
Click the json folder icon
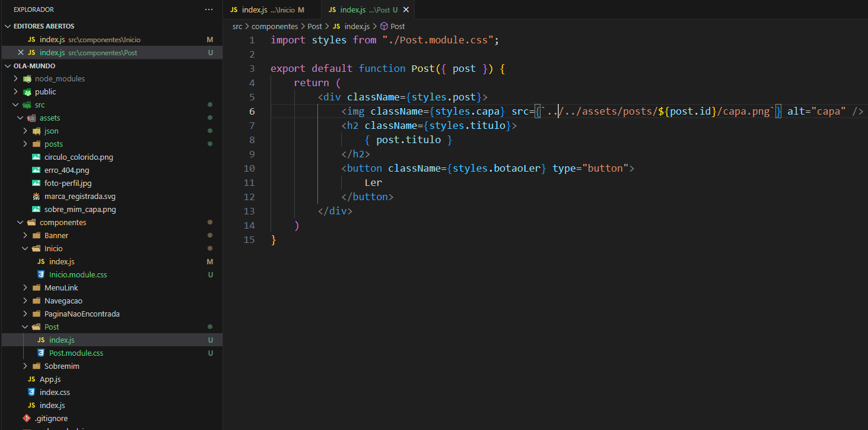(x=36, y=131)
